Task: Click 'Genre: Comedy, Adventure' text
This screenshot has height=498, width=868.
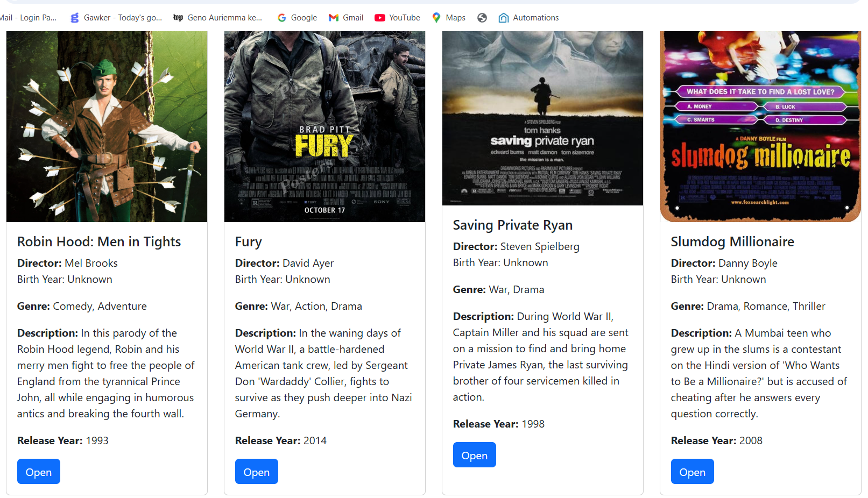Action: click(82, 306)
